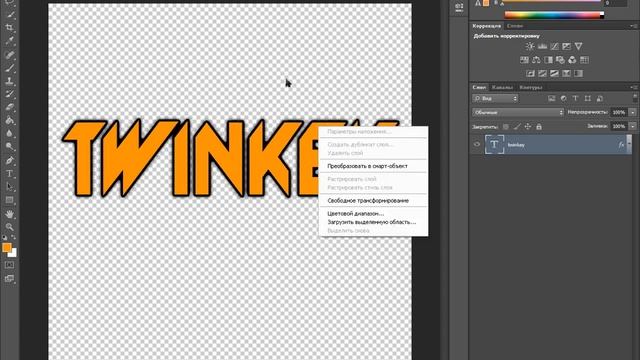Swap foreground and background colors

point(13,237)
